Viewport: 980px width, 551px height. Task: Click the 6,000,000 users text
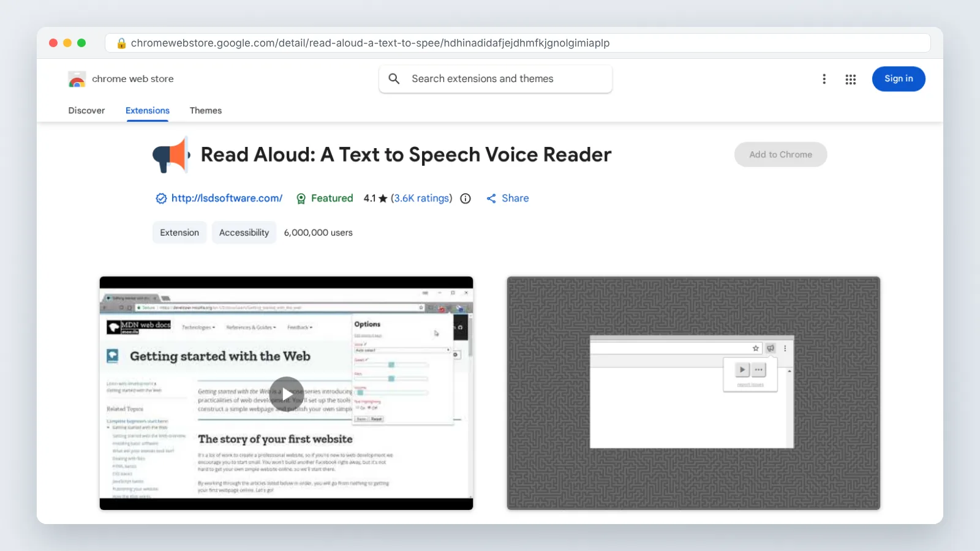(318, 233)
